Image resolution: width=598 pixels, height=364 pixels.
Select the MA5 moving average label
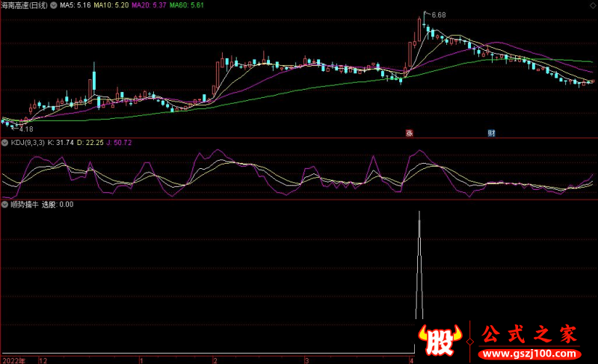75,5
